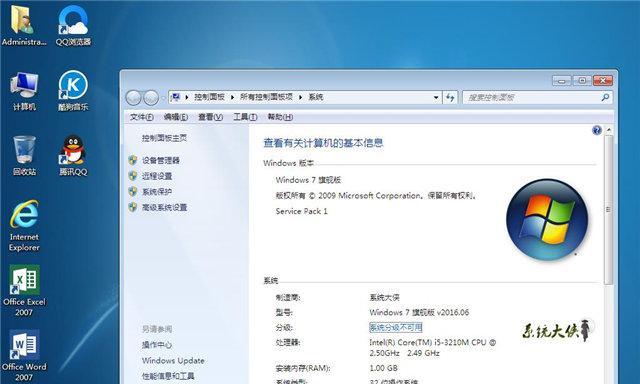
Task: Click the 1.00 GB memory value
Action: click(x=383, y=368)
